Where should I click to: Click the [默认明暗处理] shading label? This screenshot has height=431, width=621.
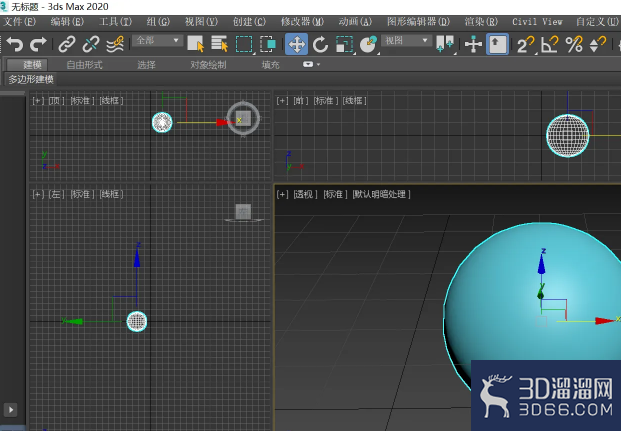(x=381, y=194)
